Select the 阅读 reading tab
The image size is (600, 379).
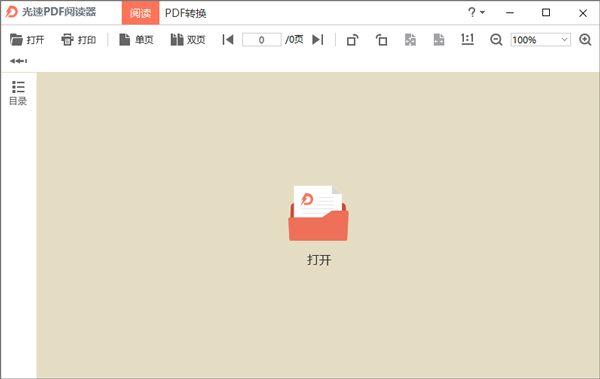click(140, 13)
